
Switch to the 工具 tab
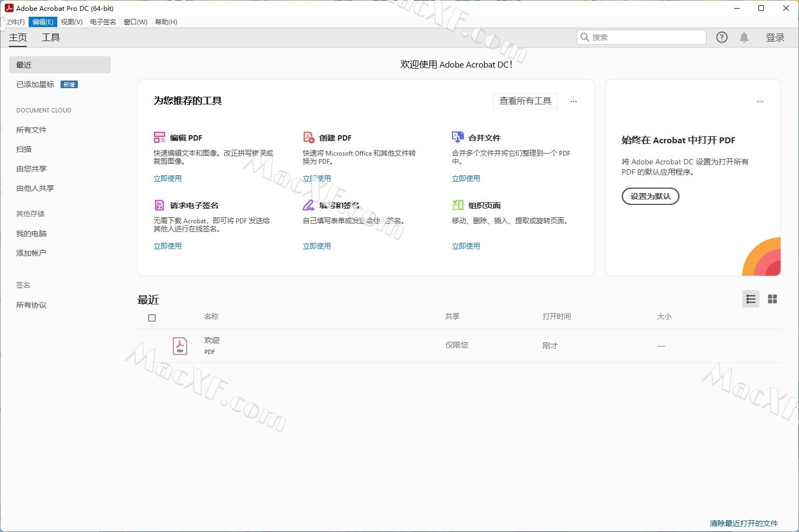51,37
